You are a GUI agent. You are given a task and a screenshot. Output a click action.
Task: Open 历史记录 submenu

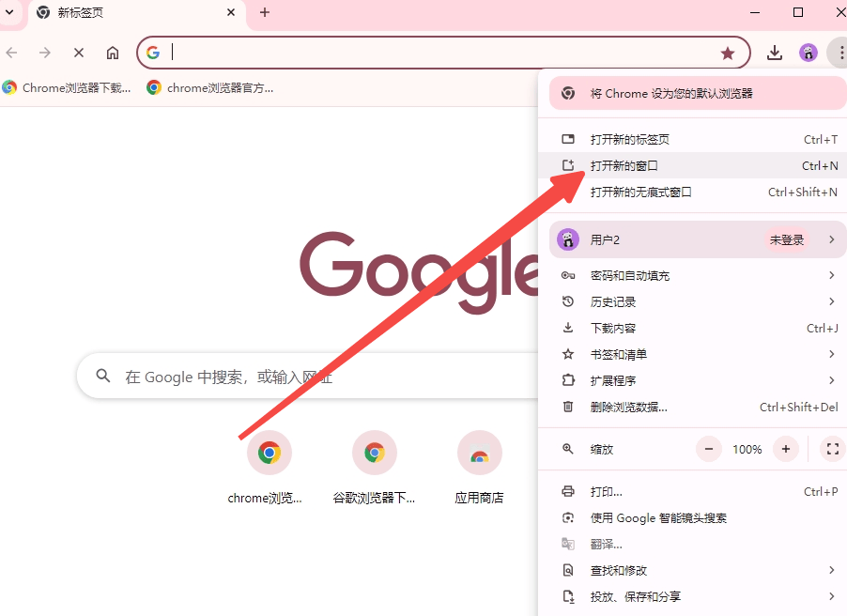[x=692, y=301]
